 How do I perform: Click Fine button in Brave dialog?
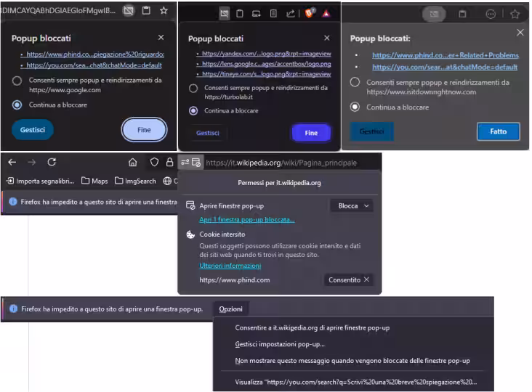tap(311, 133)
